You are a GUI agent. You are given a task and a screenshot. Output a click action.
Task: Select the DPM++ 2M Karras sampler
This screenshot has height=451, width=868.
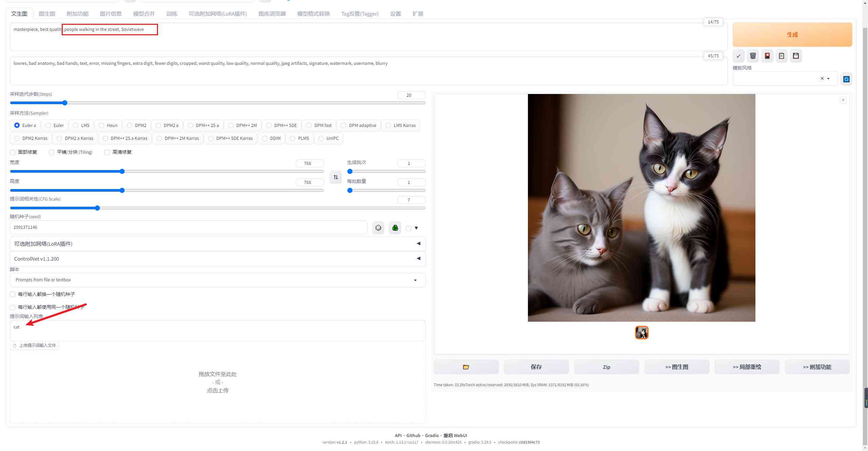tap(178, 138)
